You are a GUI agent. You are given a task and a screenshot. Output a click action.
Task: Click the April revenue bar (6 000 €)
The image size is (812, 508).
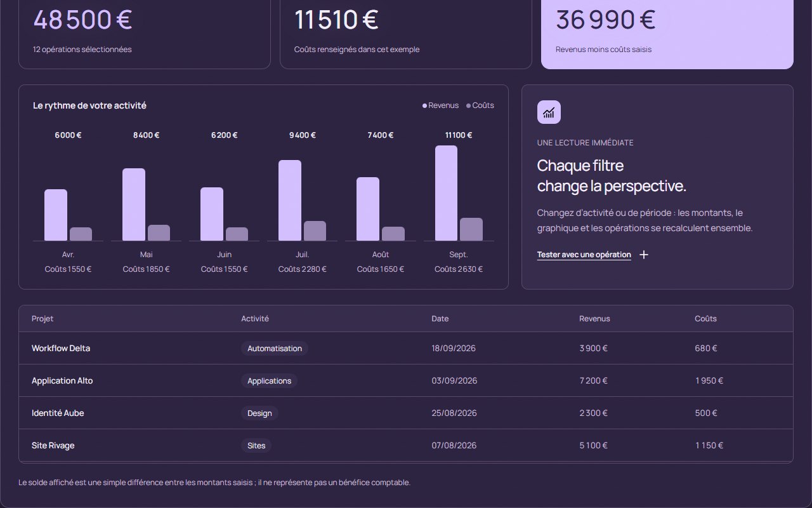coord(56,215)
